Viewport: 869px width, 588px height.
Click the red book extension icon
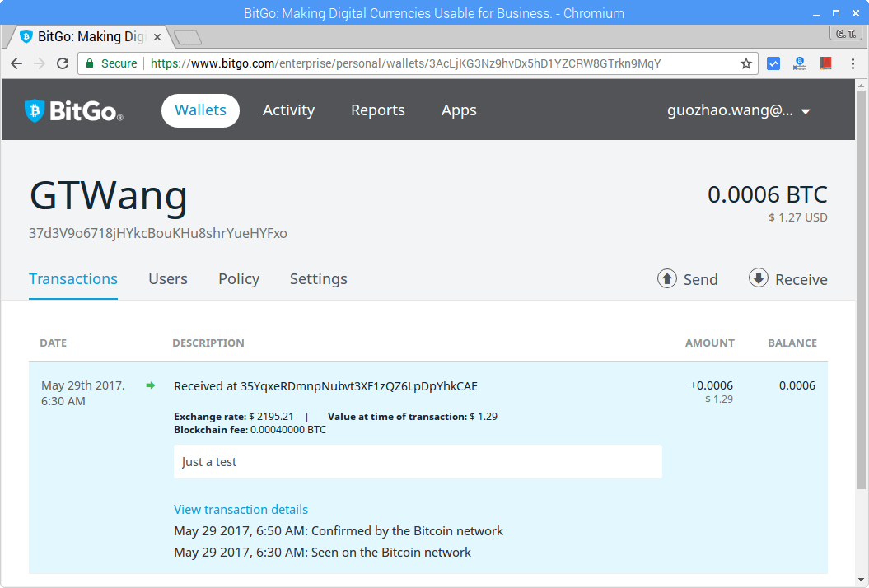(825, 63)
